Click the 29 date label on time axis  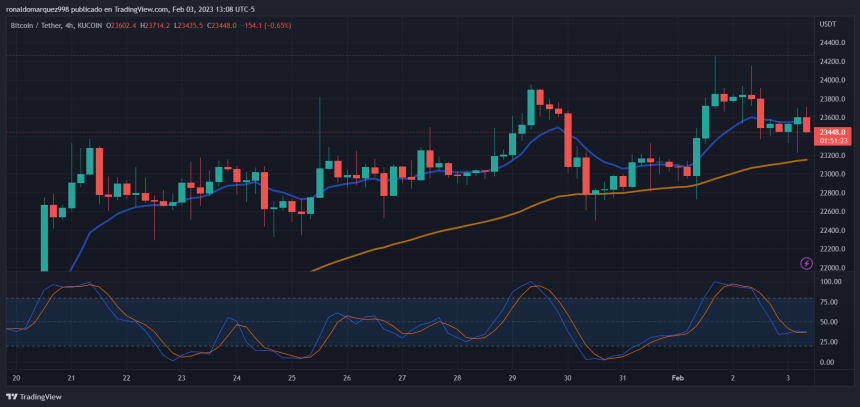tap(512, 379)
